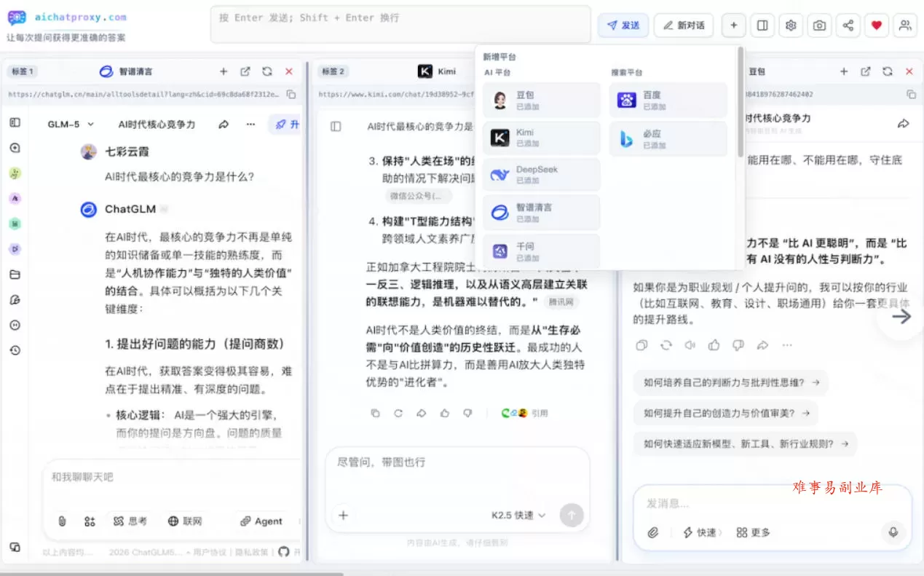The height and width of the screenshot is (576, 924).
Task: Select 智谱清言 in the platform list
Action: (542, 213)
